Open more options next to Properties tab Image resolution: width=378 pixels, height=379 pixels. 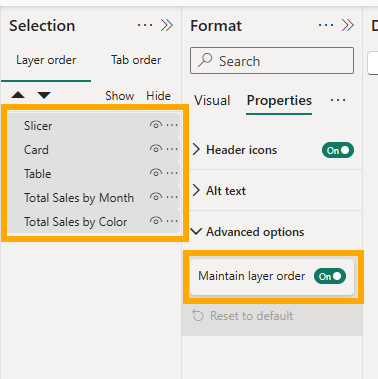pos(338,100)
